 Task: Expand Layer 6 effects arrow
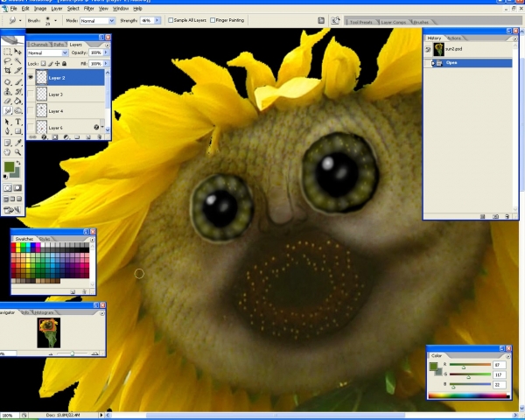click(102, 127)
